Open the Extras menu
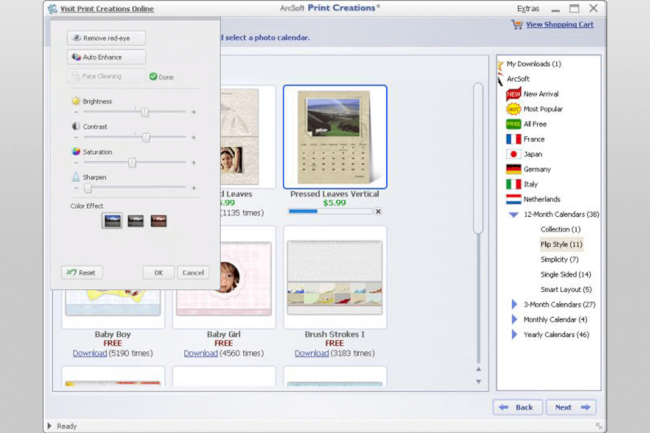 point(528,9)
